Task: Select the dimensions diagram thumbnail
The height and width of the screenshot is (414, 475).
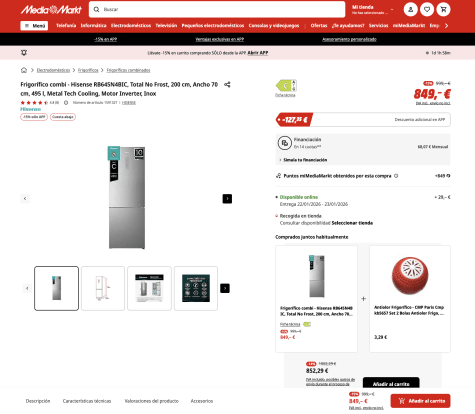Action: tap(103, 288)
